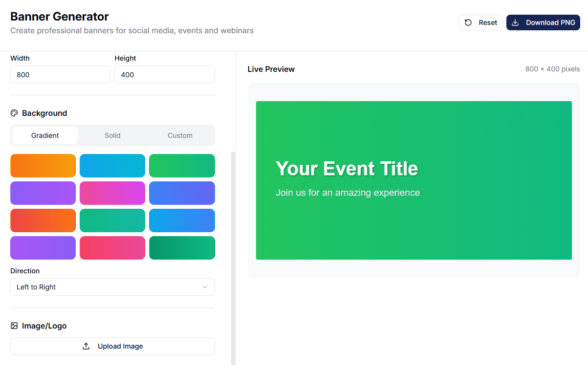
Task: Click the Width input field
Action: coord(60,75)
